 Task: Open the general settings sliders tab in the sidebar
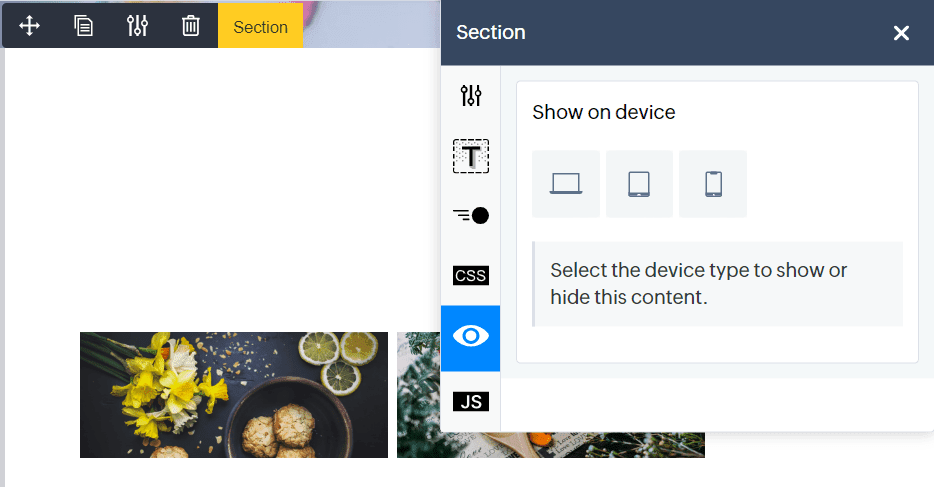[471, 95]
